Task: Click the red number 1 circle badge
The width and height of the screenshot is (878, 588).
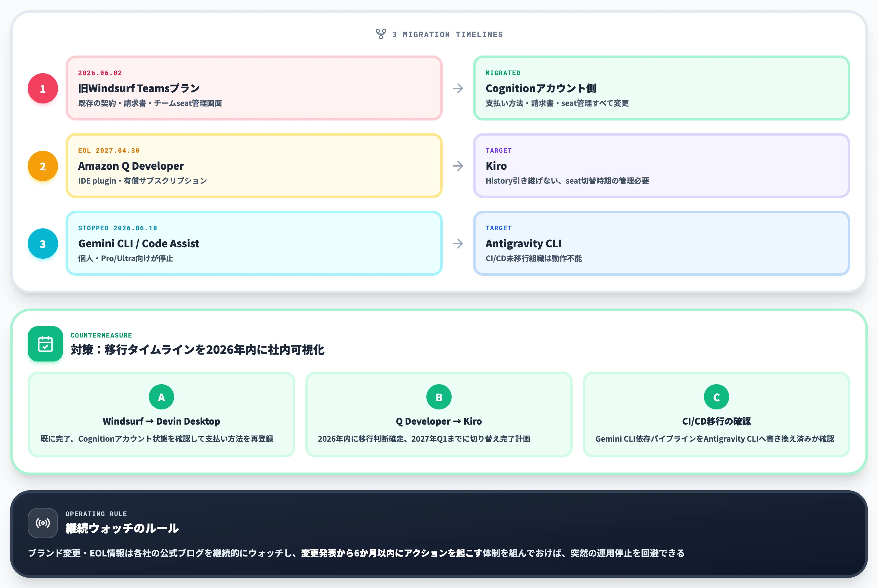Action: click(43, 89)
